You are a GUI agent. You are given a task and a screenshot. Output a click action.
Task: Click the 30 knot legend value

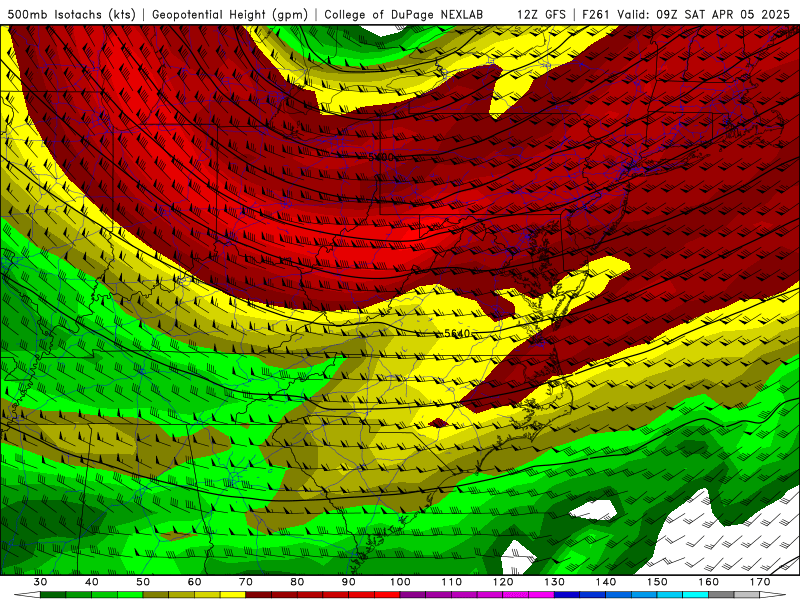pos(40,582)
